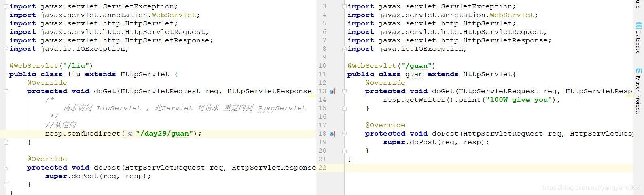Collapse doPost method fold in liu editor

(x=6, y=168)
